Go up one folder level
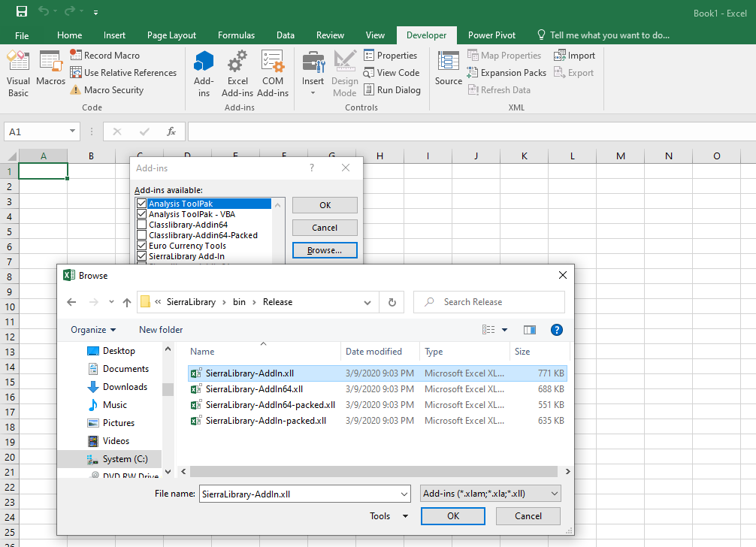The image size is (756, 547). 127,302
